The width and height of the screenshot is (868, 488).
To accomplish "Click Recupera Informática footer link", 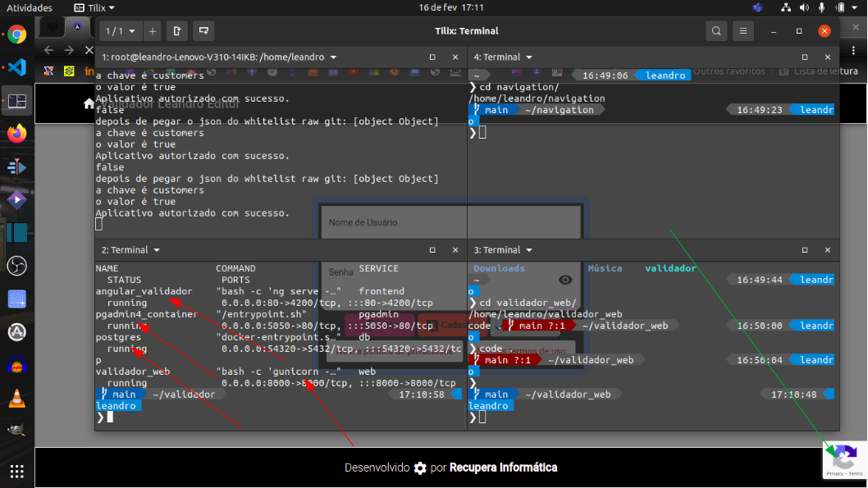I will click(503, 467).
